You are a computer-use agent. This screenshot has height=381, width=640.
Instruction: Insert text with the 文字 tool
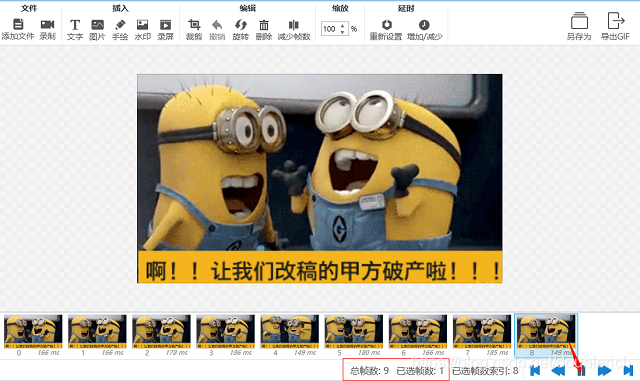(75, 25)
